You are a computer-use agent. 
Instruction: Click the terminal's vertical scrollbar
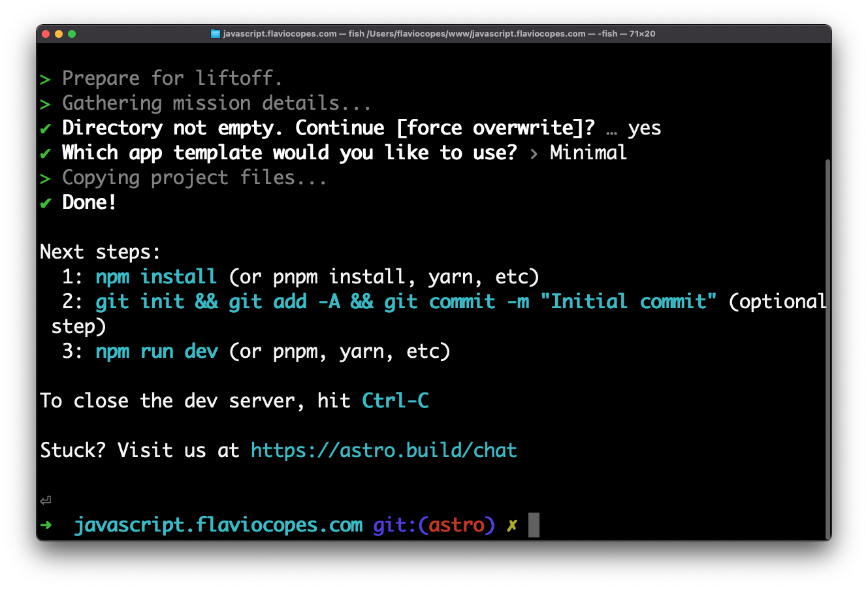click(827, 346)
